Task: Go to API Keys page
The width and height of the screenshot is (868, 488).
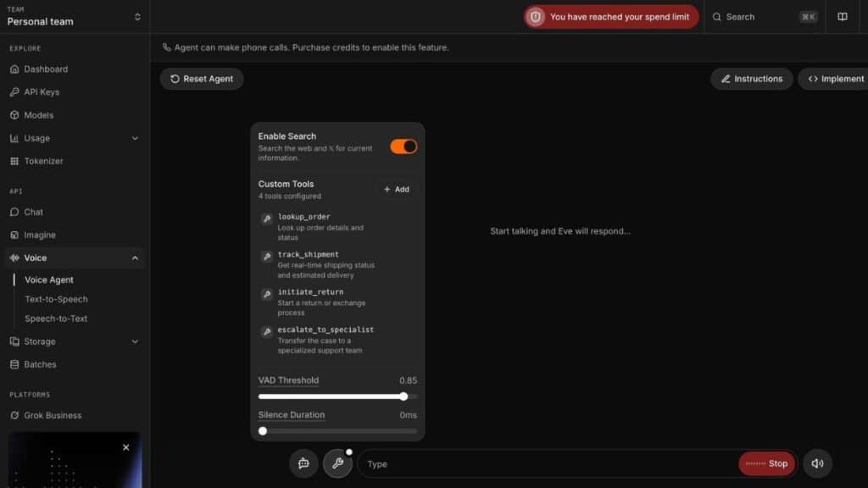Action: pos(42,91)
